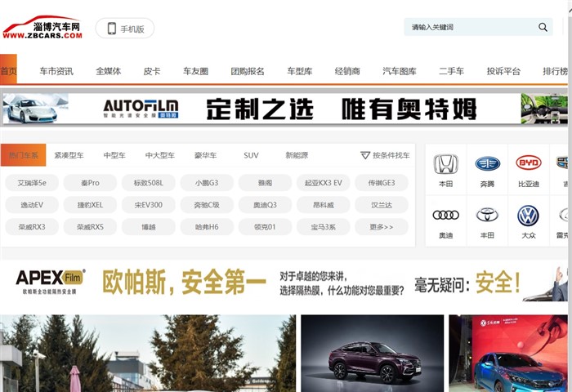Choose the 传祺GE3 model pill
This screenshot has width=572, height=392.
pos(382,183)
